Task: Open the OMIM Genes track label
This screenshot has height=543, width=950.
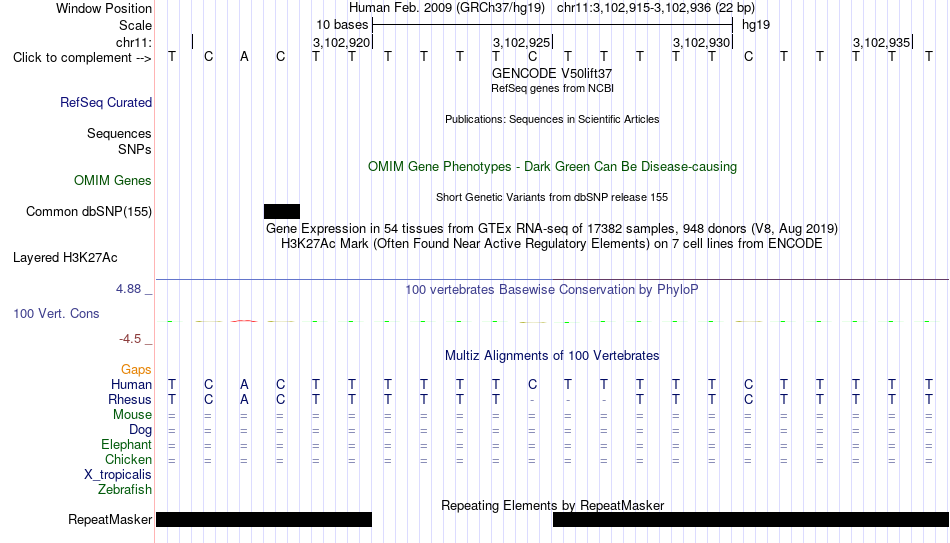Action: [113, 181]
